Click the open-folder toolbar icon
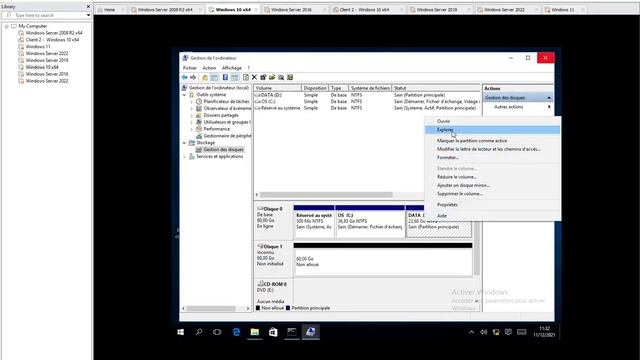The width and height of the screenshot is (640, 360). tap(272, 77)
